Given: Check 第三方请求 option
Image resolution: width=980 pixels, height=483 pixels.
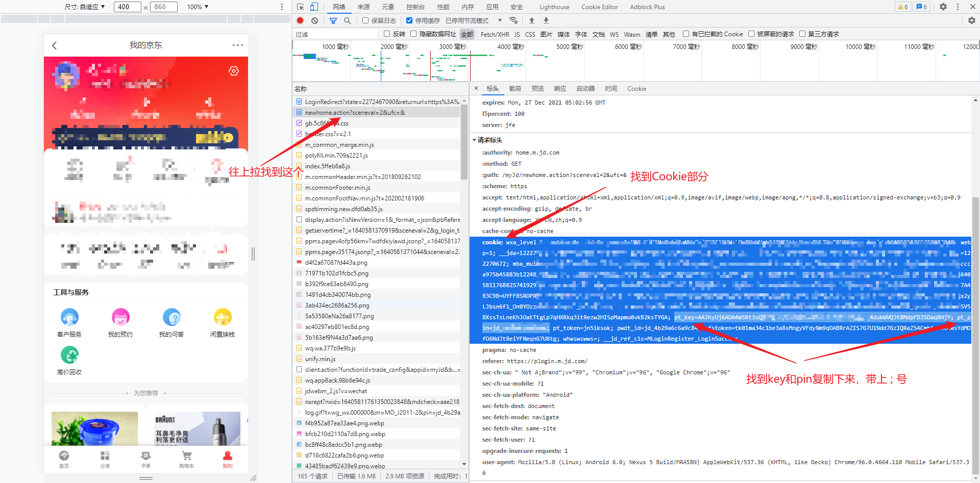Looking at the screenshot, I should pos(802,34).
